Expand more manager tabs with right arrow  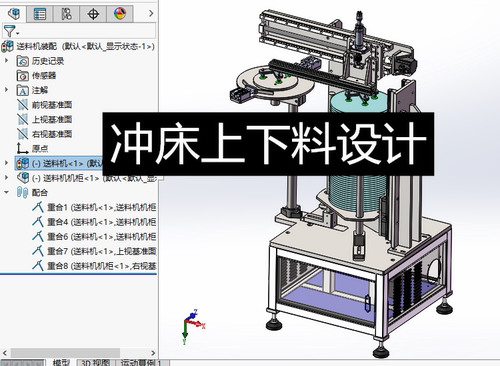click(x=151, y=13)
